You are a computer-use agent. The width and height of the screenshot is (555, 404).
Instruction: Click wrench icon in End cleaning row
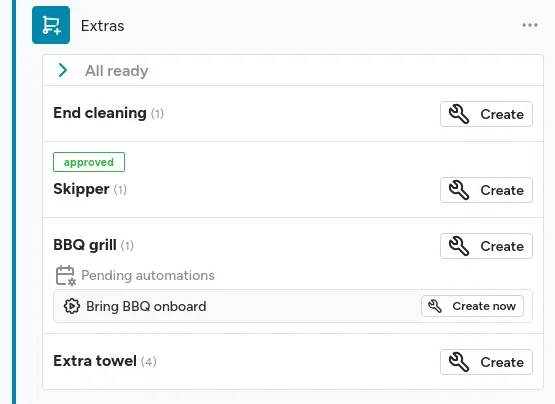tap(459, 114)
